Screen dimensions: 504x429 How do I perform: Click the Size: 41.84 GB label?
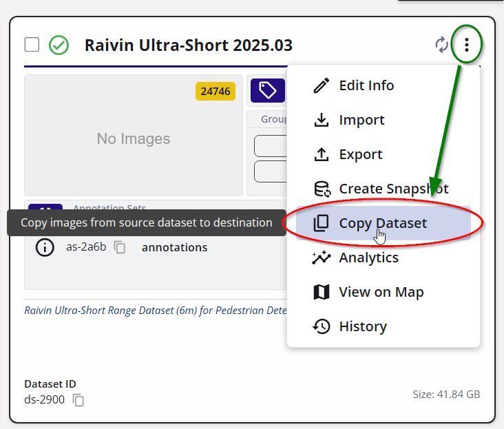click(446, 395)
